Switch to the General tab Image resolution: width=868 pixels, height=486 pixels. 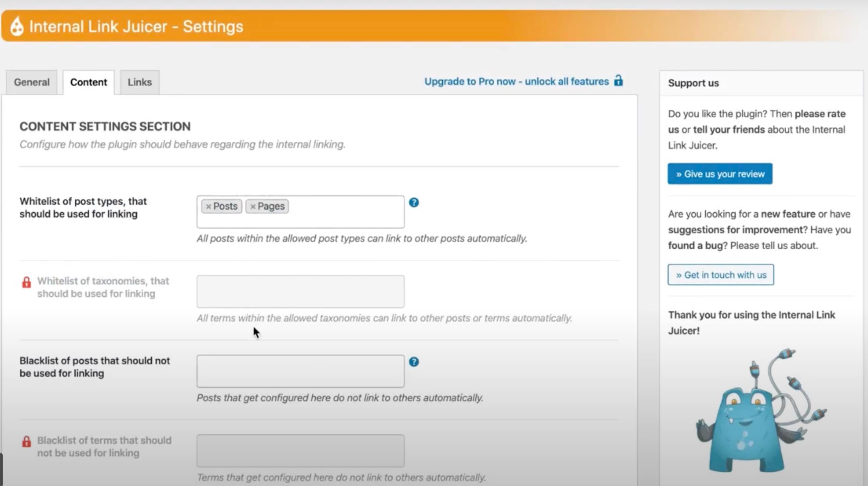click(x=32, y=82)
